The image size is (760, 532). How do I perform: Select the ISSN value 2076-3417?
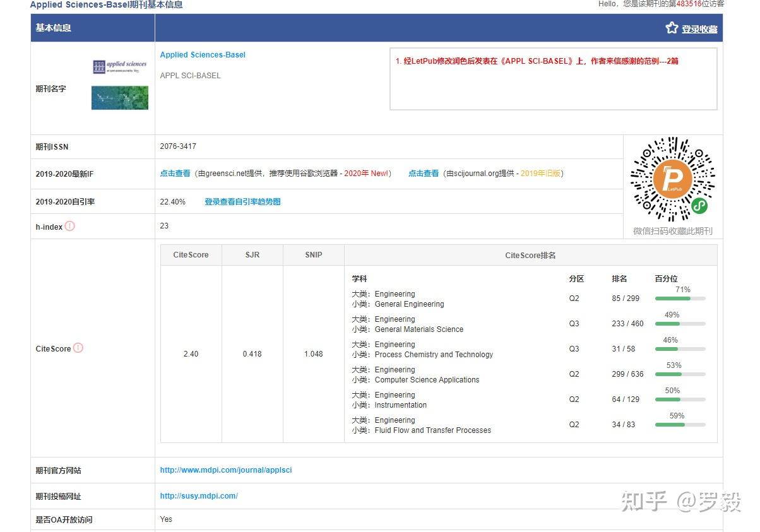[178, 146]
